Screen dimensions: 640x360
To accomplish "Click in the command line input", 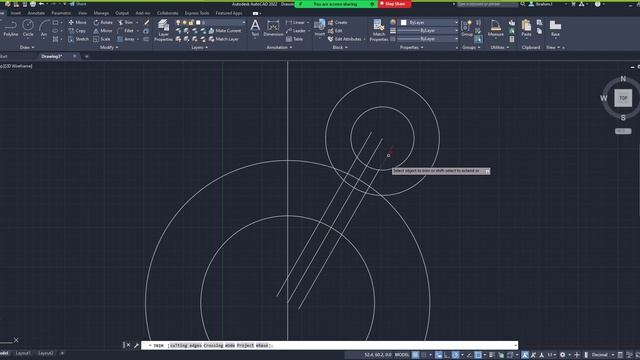I will [329, 345].
